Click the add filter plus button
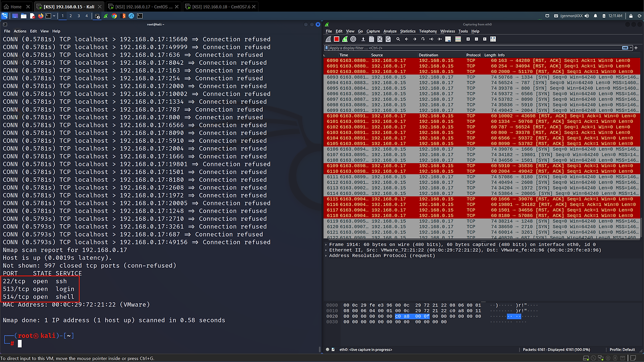This screenshot has height=362, width=644. tap(636, 48)
